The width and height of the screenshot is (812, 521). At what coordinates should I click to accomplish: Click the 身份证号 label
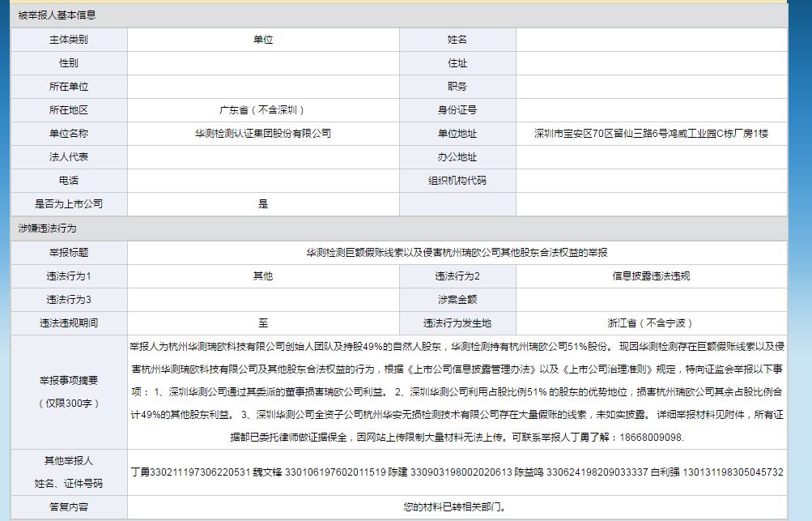(457, 110)
